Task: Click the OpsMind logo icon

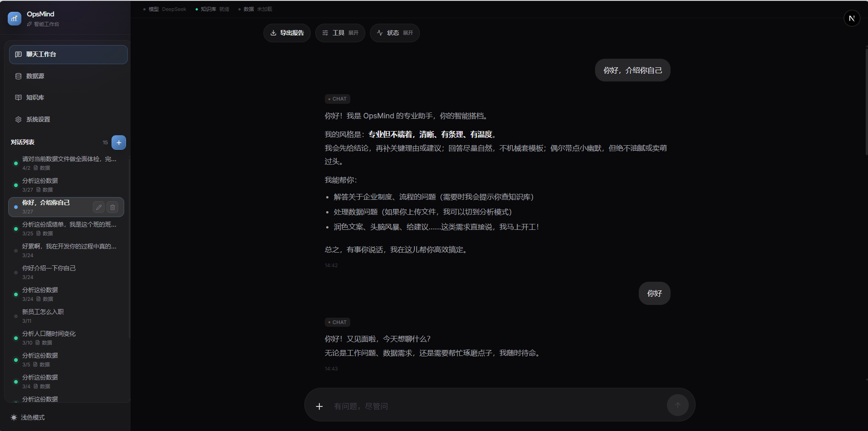Action: coord(14,18)
